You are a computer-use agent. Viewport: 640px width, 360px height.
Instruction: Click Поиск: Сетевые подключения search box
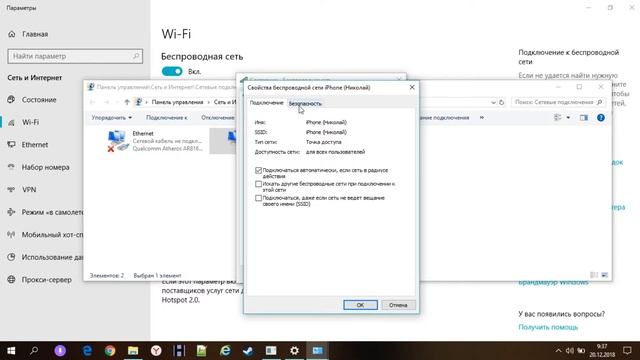tap(558, 102)
